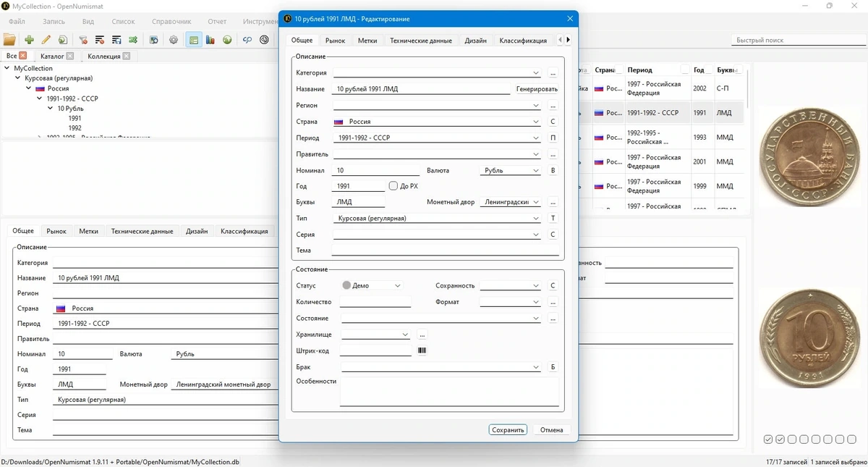
Task: Open map view with the green globe icon
Action: pyautogui.click(x=226, y=40)
